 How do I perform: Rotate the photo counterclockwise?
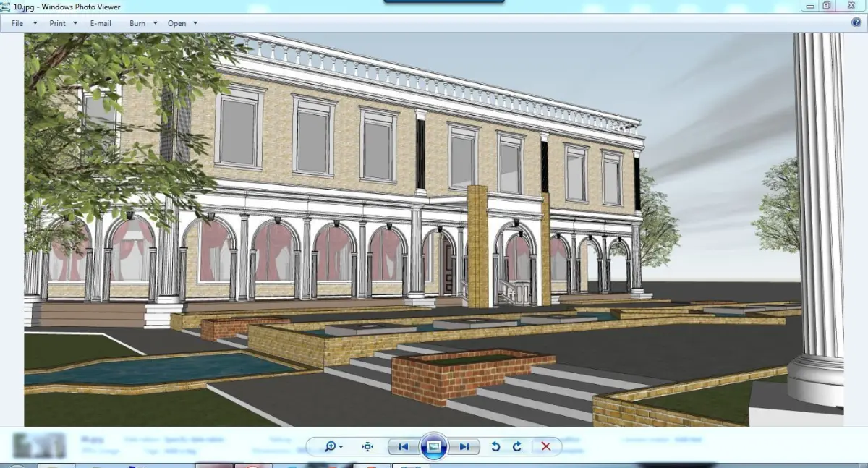click(x=495, y=446)
